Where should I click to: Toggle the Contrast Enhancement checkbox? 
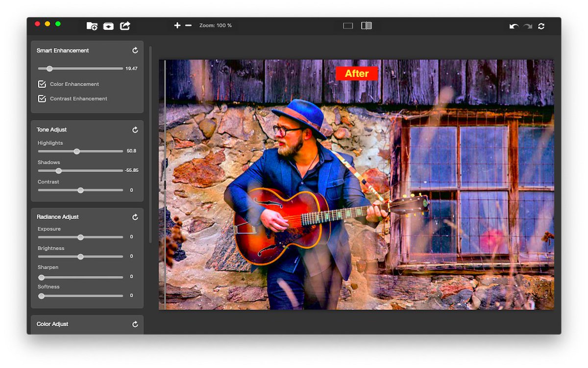[x=42, y=99]
